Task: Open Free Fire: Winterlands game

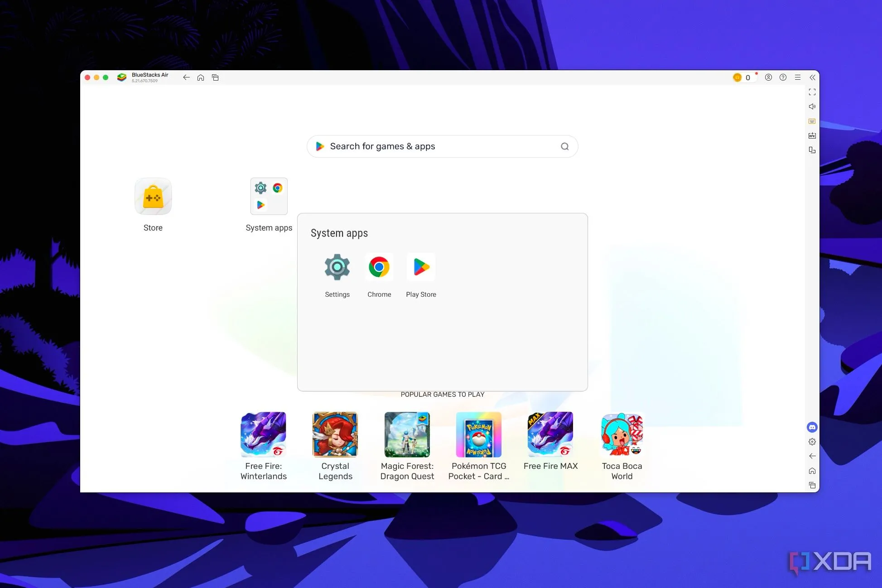Action: pyautogui.click(x=263, y=434)
